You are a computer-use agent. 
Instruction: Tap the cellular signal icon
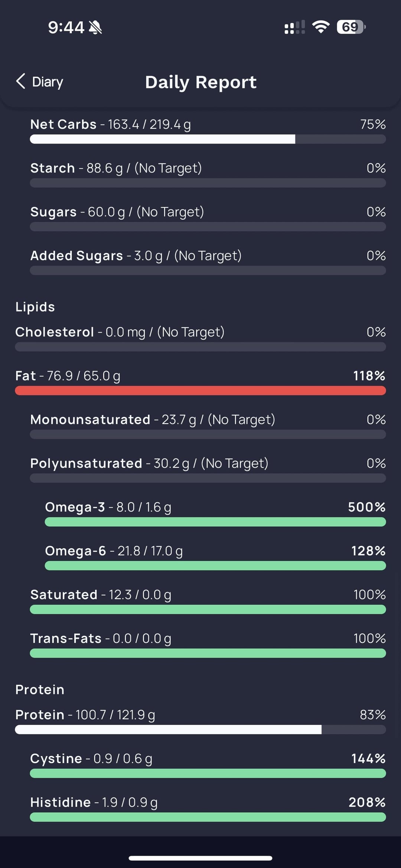[294, 27]
